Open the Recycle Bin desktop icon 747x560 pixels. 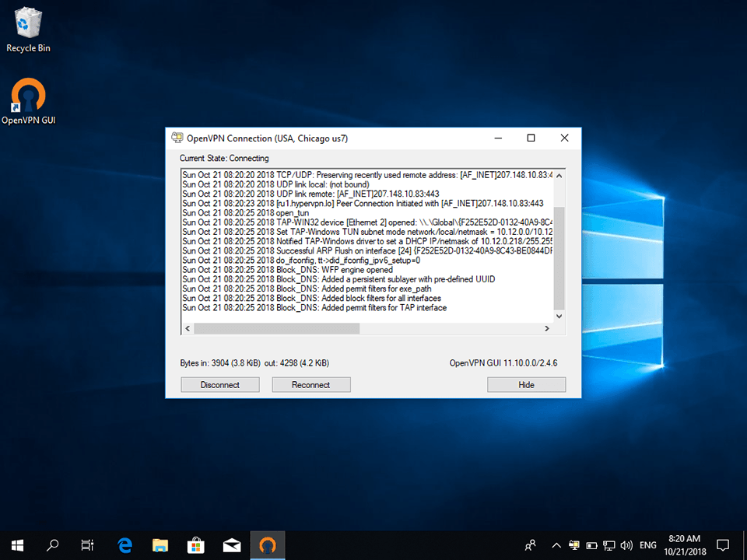pos(28,30)
